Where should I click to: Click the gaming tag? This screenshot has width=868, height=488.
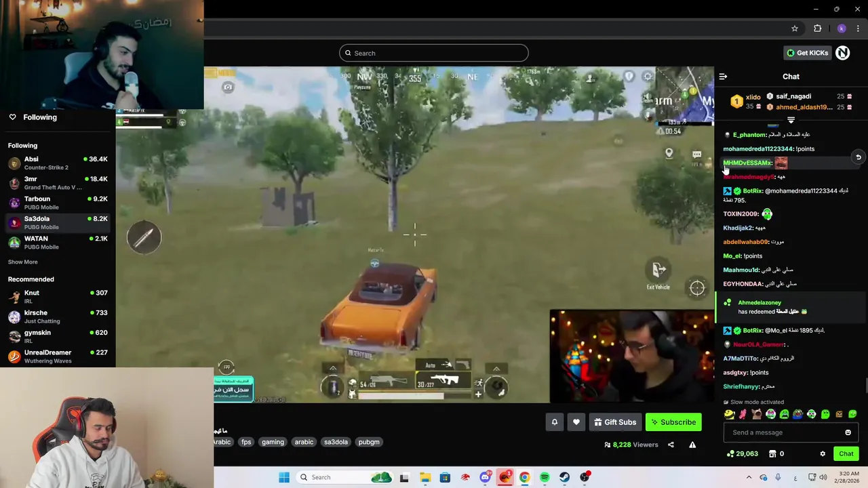(x=273, y=442)
